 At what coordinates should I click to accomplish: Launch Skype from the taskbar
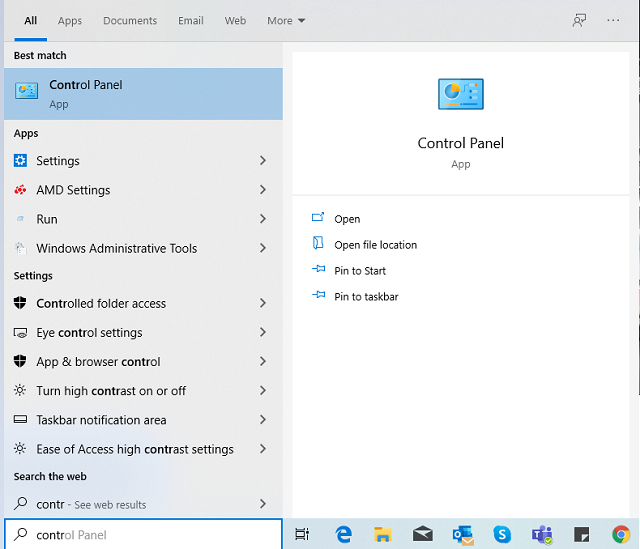point(502,534)
